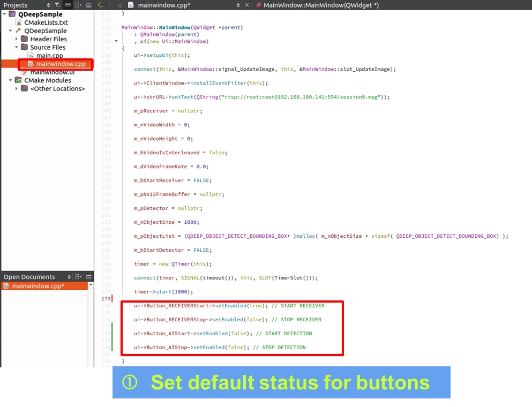Click the timer->start(1000) line

163,292
